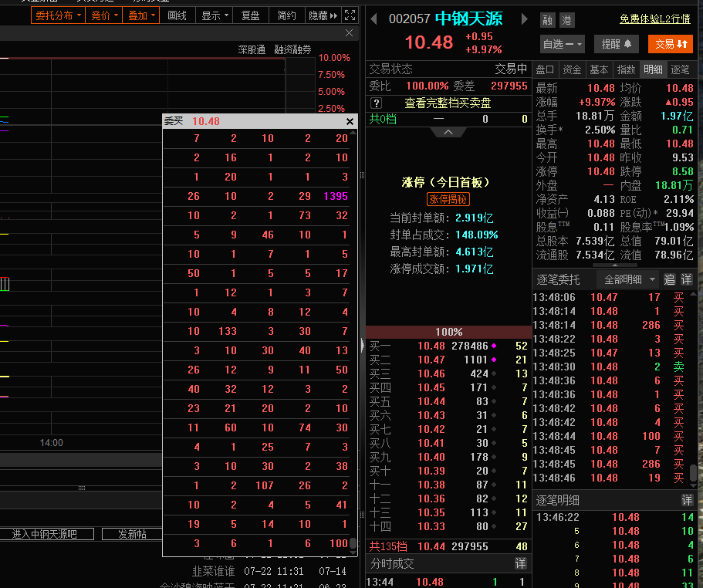The height and width of the screenshot is (588, 703).
Task: Select the 明细 tab
Action: click(653, 69)
